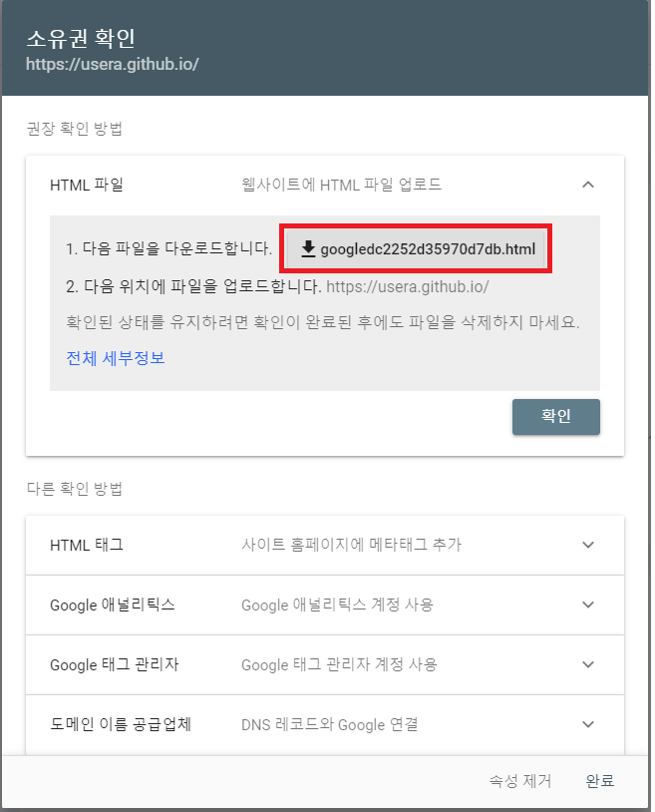Viewport: 655px width, 812px height.
Task: Click the 도메인 이름 공급업체 row label
Action: click(x=121, y=724)
